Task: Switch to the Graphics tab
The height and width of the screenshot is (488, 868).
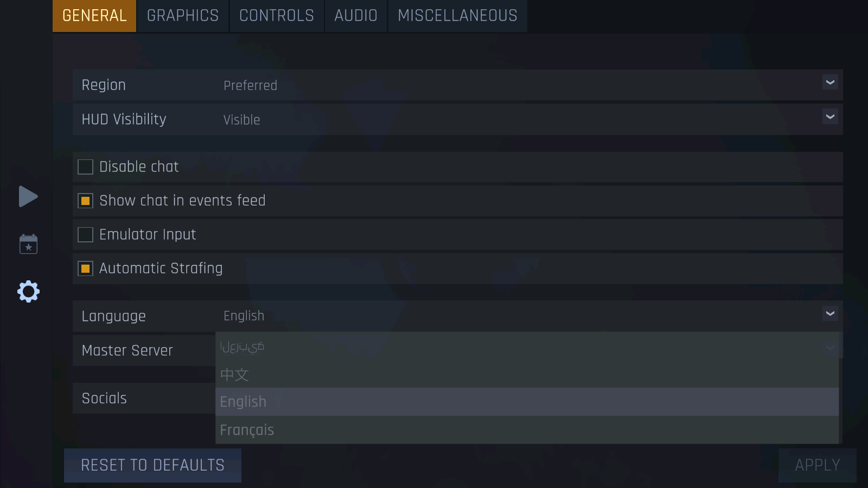Action: coord(183,16)
